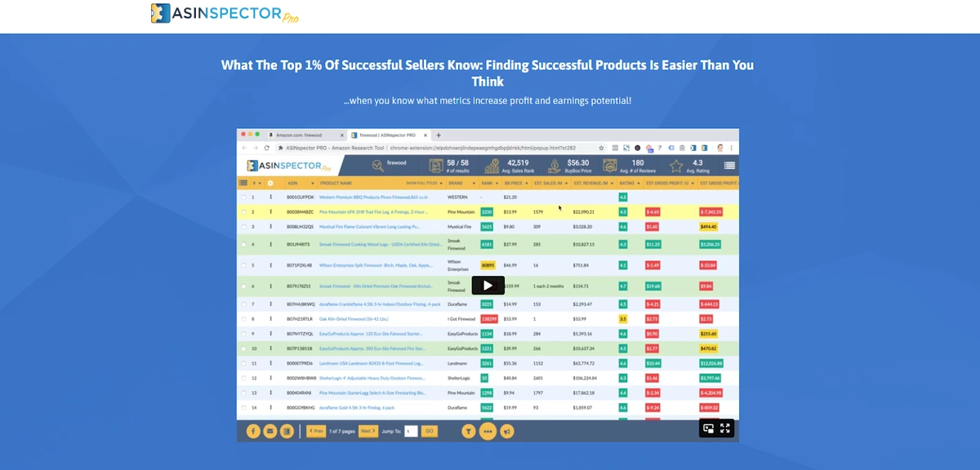The width and height of the screenshot is (980, 470).
Task: Open the filter funnel icon
Action: (x=468, y=431)
